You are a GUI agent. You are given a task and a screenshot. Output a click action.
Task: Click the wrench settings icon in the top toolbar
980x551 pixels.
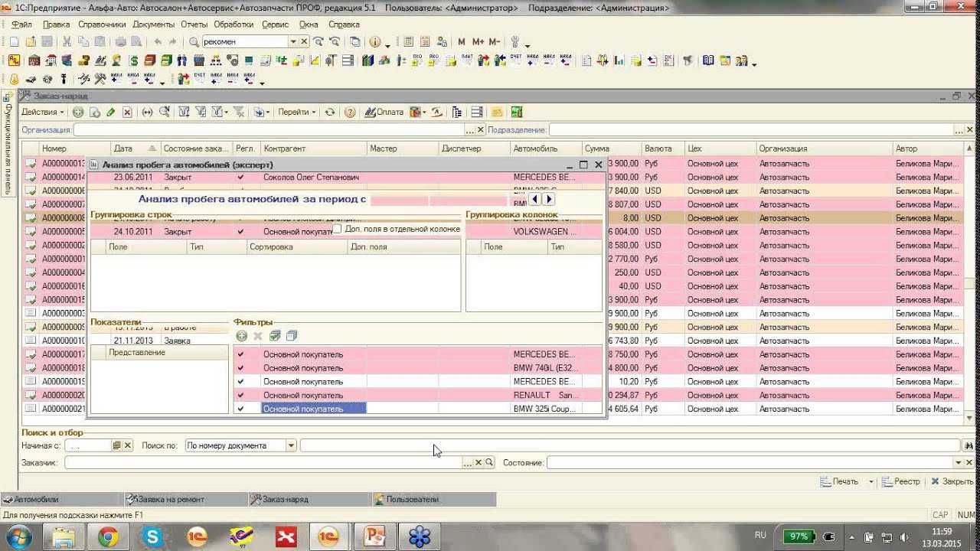point(515,42)
